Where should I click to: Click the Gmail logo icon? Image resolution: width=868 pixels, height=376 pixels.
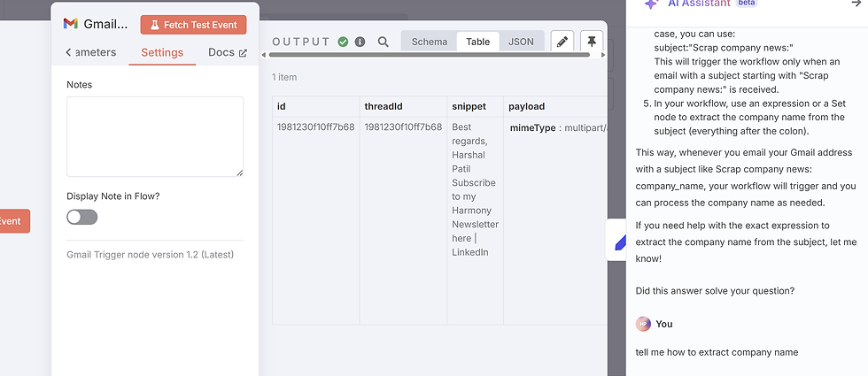coord(70,24)
